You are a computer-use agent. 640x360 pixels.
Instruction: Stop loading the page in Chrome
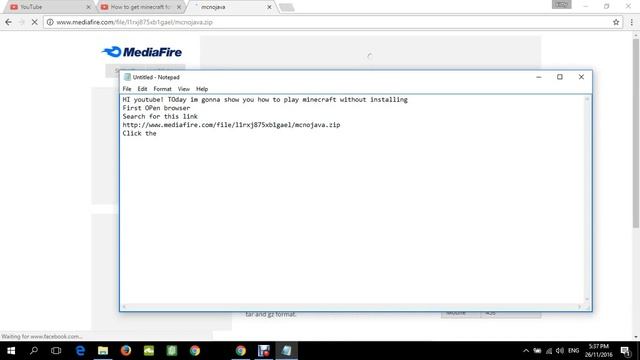[x=34, y=22]
